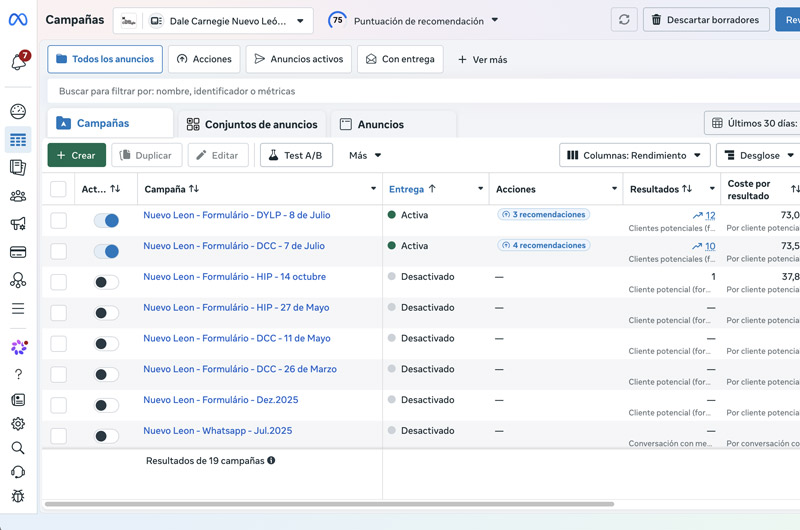Open Audiences people icon in sidebar
Screen dimensions: 800x530
point(18,196)
